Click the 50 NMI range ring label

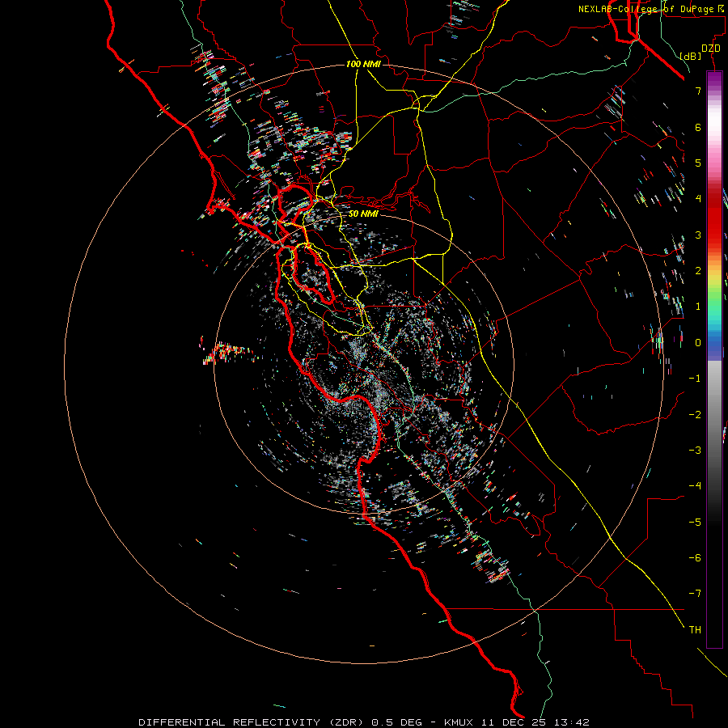pos(363,214)
